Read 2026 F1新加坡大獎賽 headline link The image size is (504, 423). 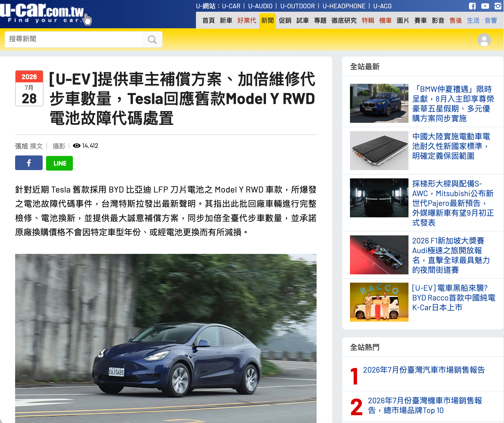pyautogui.click(x=451, y=255)
